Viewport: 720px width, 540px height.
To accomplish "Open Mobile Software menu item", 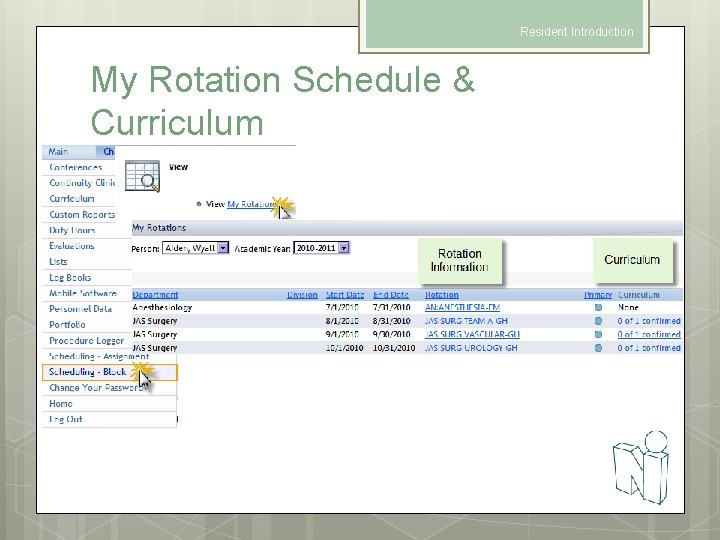I will (x=83, y=293).
